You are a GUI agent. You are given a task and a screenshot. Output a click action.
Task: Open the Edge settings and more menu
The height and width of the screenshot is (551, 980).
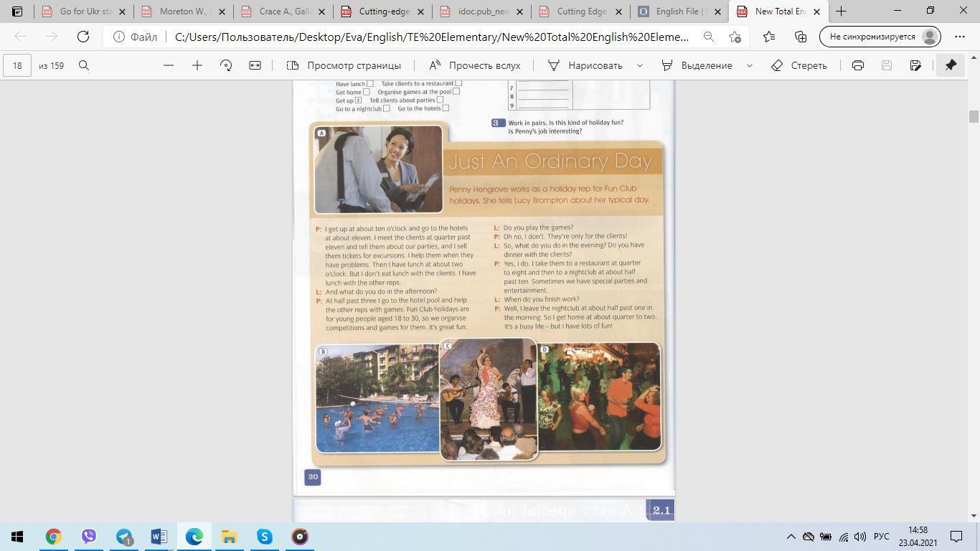960,37
